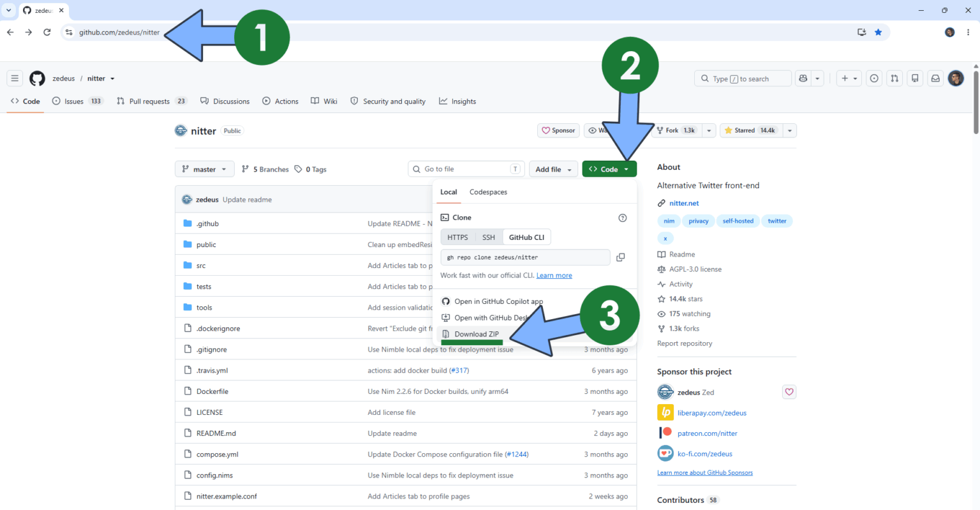
Task: Click the bookmark star in the address bar
Action: [x=879, y=32]
